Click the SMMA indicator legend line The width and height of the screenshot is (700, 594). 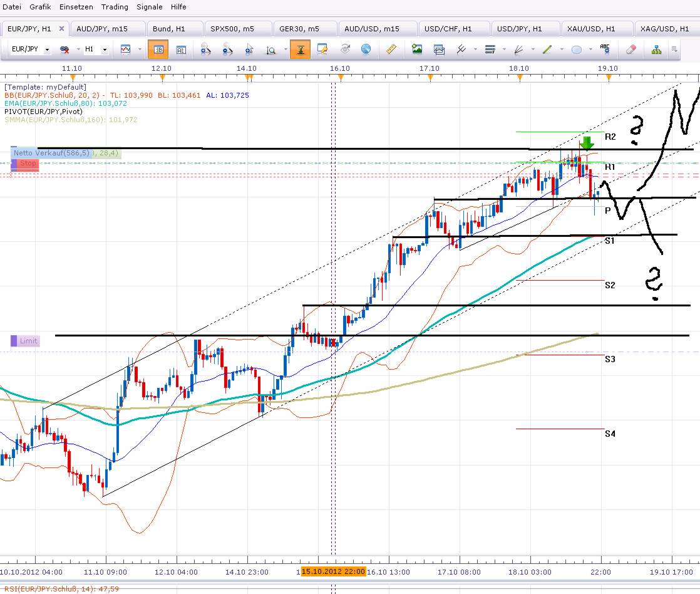[x=71, y=120]
